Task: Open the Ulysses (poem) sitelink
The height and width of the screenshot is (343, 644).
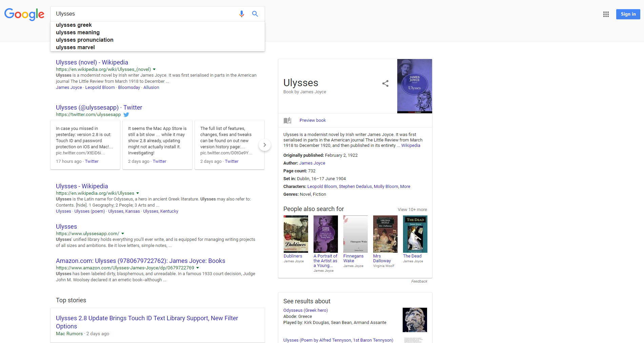Action: click(89, 211)
